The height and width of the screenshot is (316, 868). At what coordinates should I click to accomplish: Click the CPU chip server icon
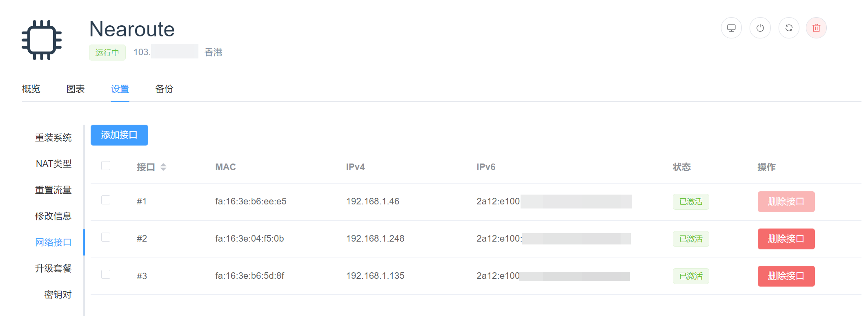[42, 40]
